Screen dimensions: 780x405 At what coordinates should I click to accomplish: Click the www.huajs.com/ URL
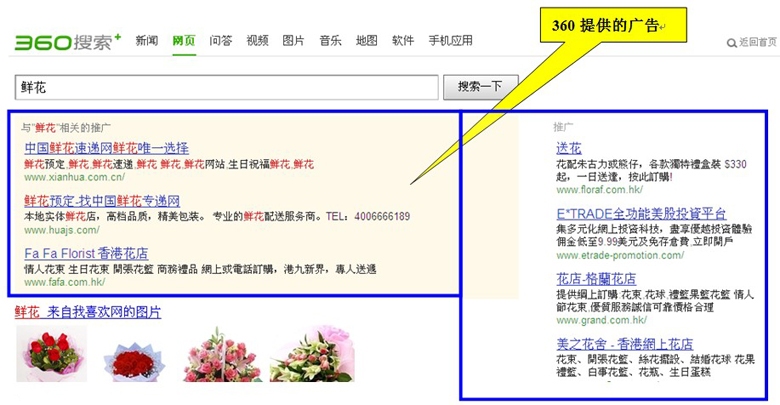(x=62, y=230)
